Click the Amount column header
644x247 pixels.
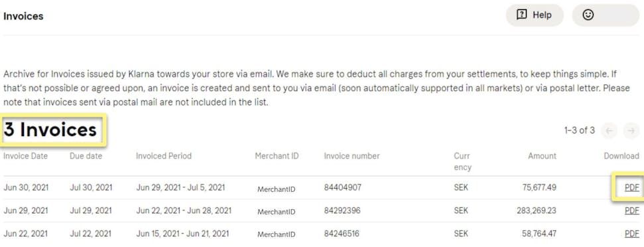point(542,156)
